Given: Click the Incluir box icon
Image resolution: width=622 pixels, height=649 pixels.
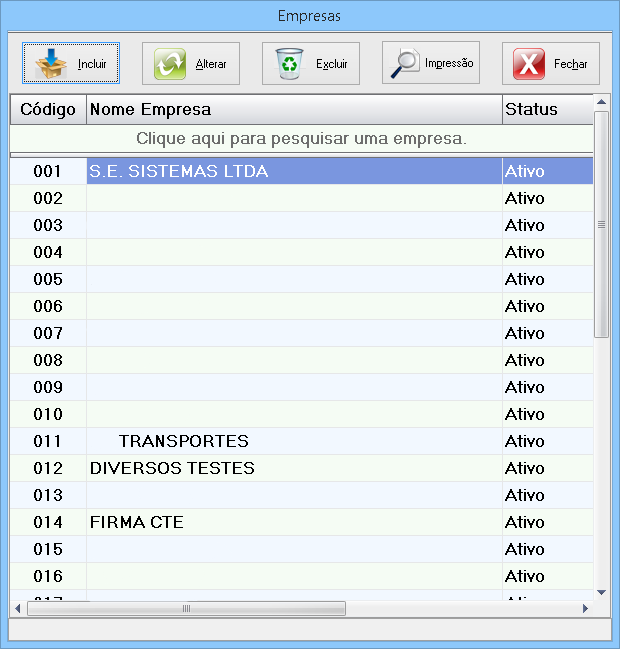Looking at the screenshot, I should click(50, 64).
